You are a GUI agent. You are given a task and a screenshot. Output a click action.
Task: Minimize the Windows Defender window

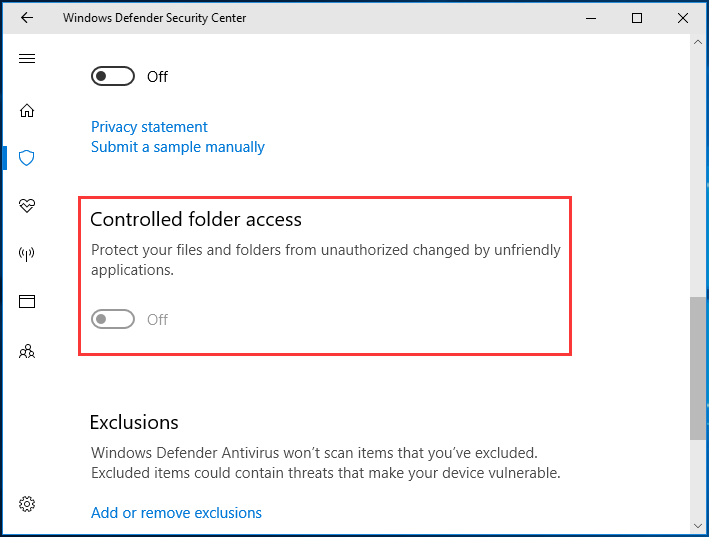(590, 18)
